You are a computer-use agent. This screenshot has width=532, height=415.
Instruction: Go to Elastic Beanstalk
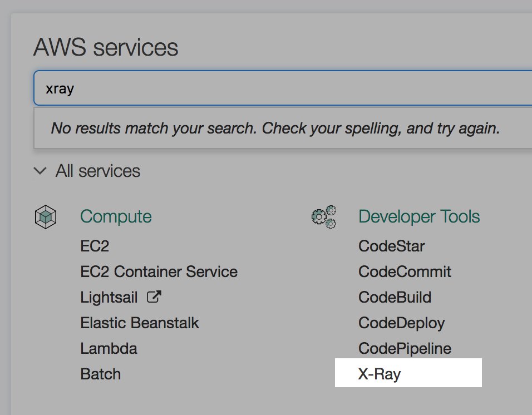pyautogui.click(x=140, y=323)
